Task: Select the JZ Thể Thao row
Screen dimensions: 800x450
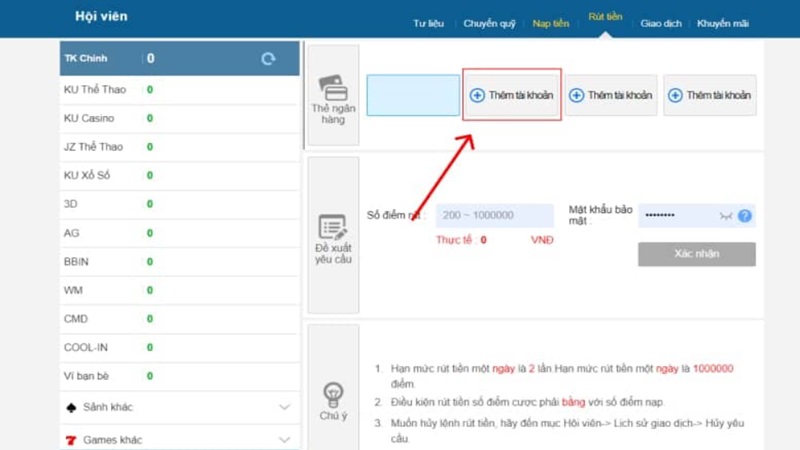Action: 179,147
